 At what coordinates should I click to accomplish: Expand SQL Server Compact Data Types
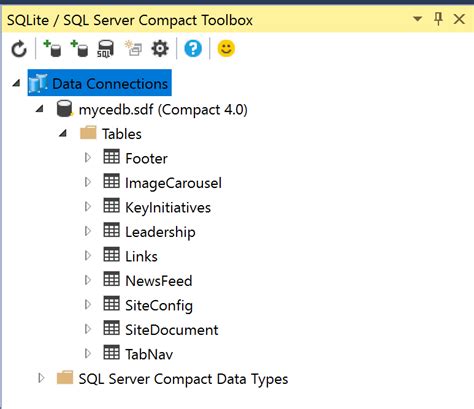tap(41, 378)
